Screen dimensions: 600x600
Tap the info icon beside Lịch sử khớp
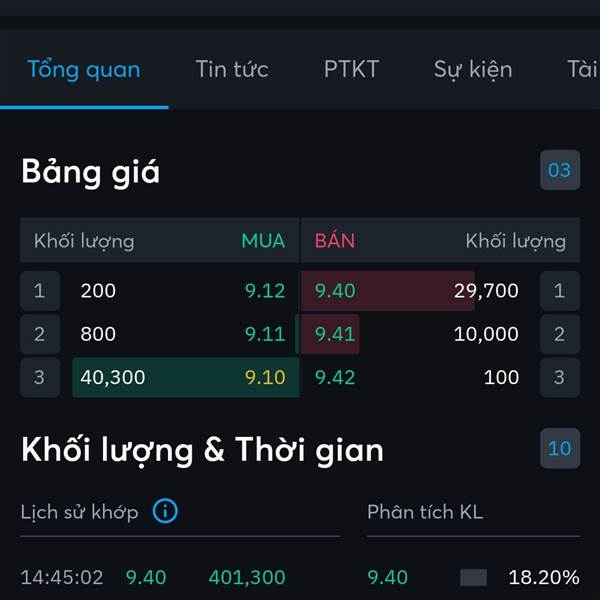point(165,511)
